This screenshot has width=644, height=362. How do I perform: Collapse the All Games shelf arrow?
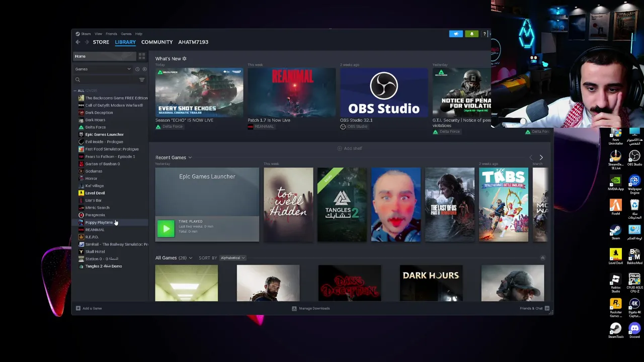[x=542, y=258]
